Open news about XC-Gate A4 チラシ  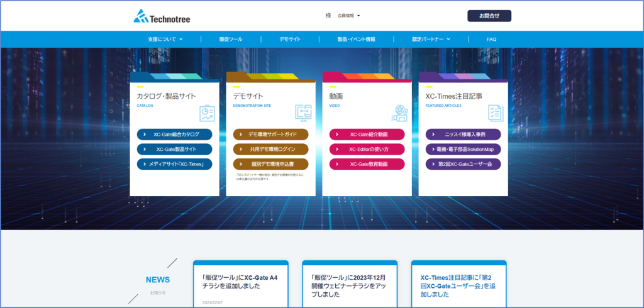tap(240, 281)
